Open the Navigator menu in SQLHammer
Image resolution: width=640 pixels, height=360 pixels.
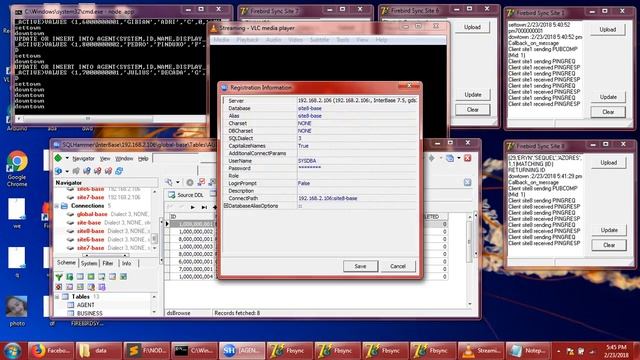point(83,158)
